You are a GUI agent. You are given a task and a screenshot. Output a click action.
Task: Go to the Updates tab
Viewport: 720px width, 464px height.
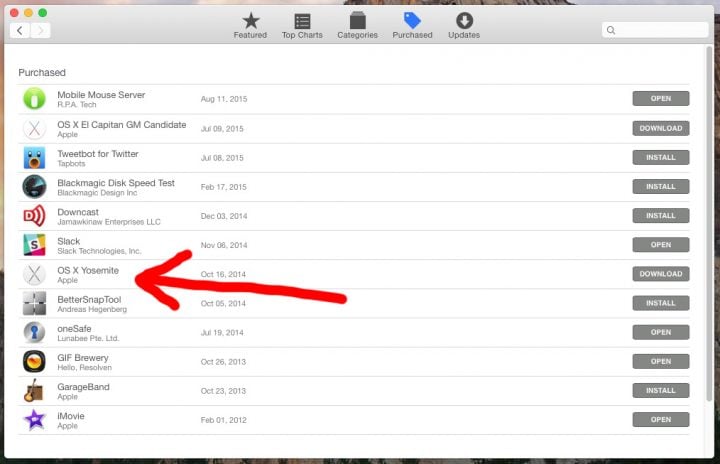(x=464, y=26)
